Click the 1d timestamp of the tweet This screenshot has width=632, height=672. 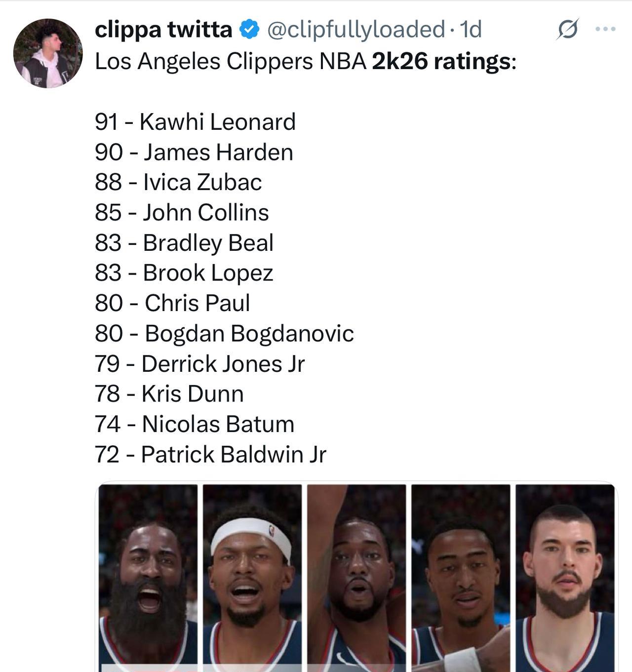point(471,30)
